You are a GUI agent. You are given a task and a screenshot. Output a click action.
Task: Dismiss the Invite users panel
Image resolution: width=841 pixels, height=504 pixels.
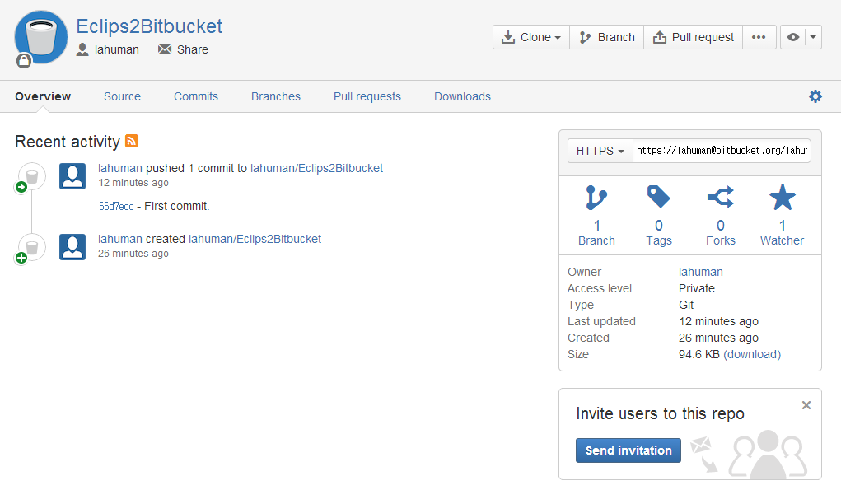(x=806, y=405)
